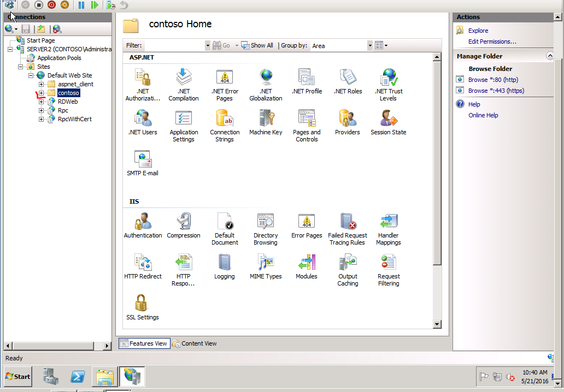The height and width of the screenshot is (392, 564).
Task: Open Output Caching feature
Action: click(x=348, y=270)
